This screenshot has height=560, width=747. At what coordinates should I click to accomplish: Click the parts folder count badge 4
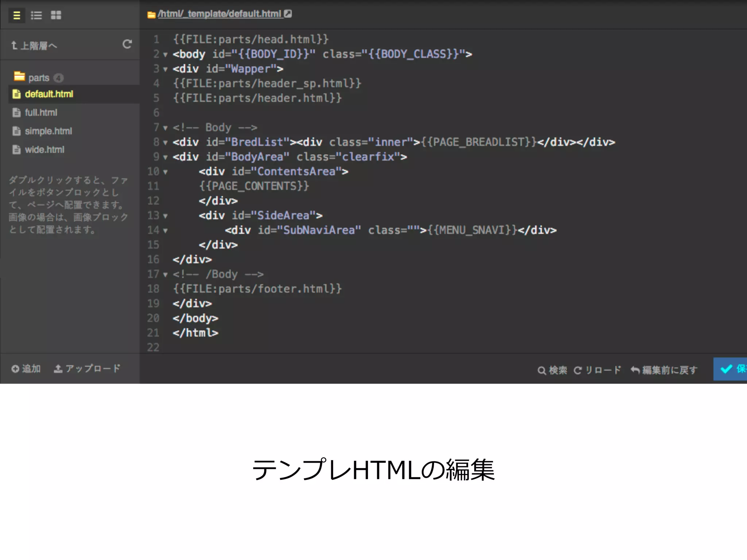58,78
